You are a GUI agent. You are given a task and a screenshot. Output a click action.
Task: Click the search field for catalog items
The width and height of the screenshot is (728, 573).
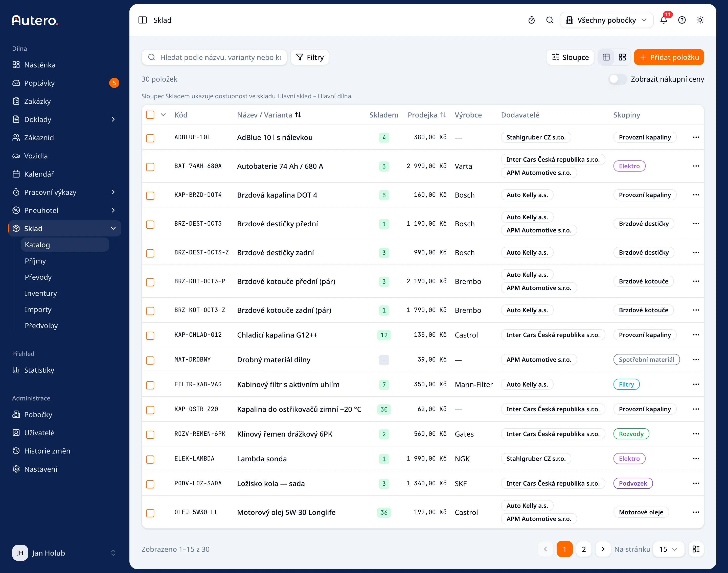(x=214, y=57)
